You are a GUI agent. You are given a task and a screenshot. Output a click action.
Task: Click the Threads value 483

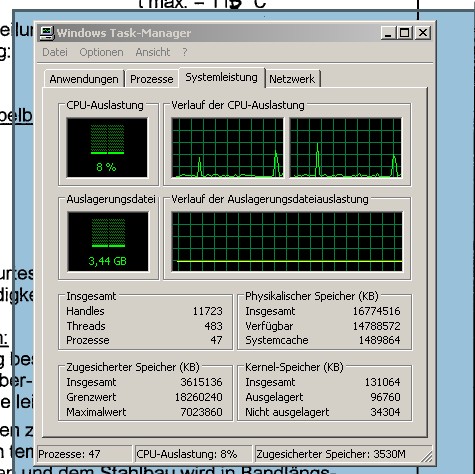click(x=213, y=326)
